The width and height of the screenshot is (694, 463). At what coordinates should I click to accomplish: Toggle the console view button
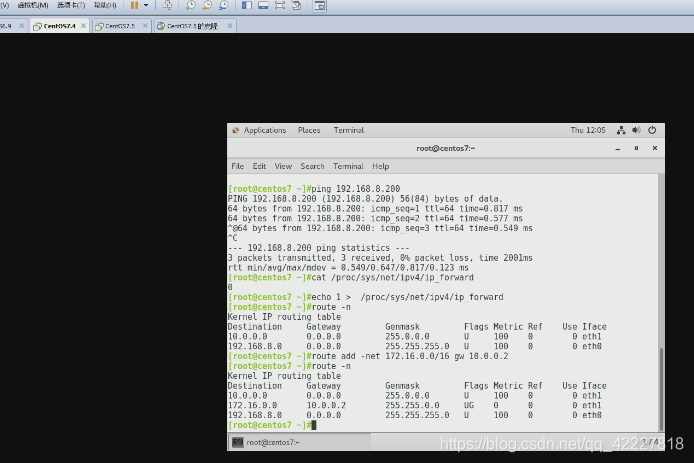(320, 6)
